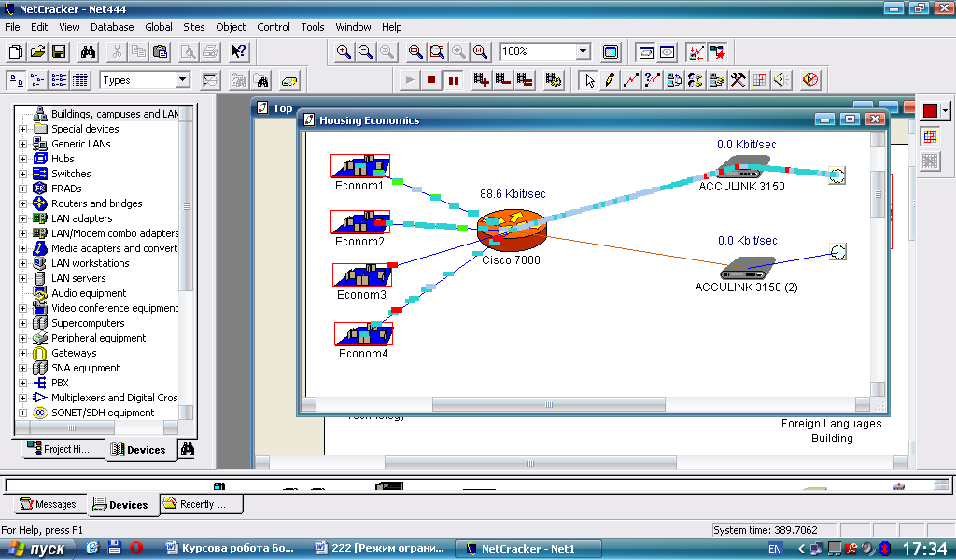Image resolution: width=956 pixels, height=560 pixels.
Task: Click the filmstrip with gear animation setup icon
Action: [x=554, y=80]
